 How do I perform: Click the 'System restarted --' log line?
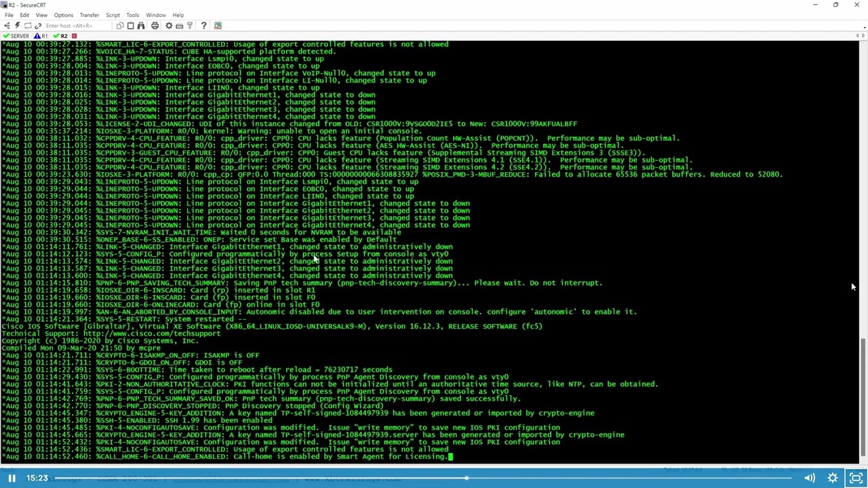click(124, 319)
